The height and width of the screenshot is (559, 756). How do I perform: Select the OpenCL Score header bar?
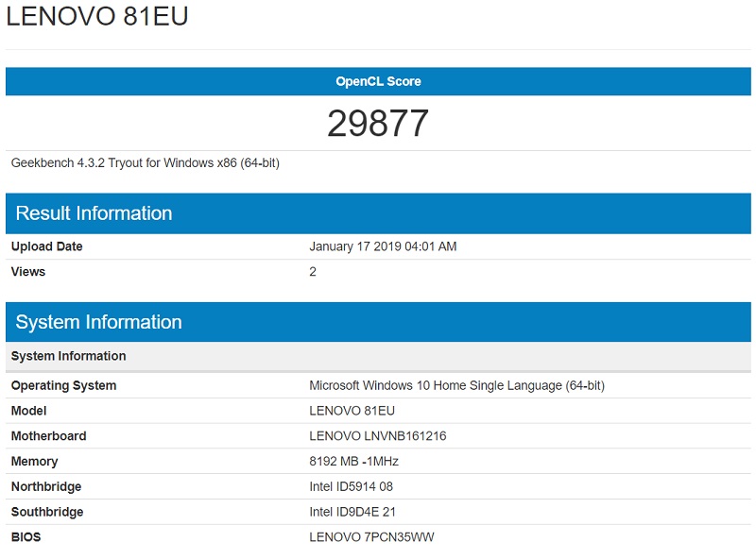378,81
